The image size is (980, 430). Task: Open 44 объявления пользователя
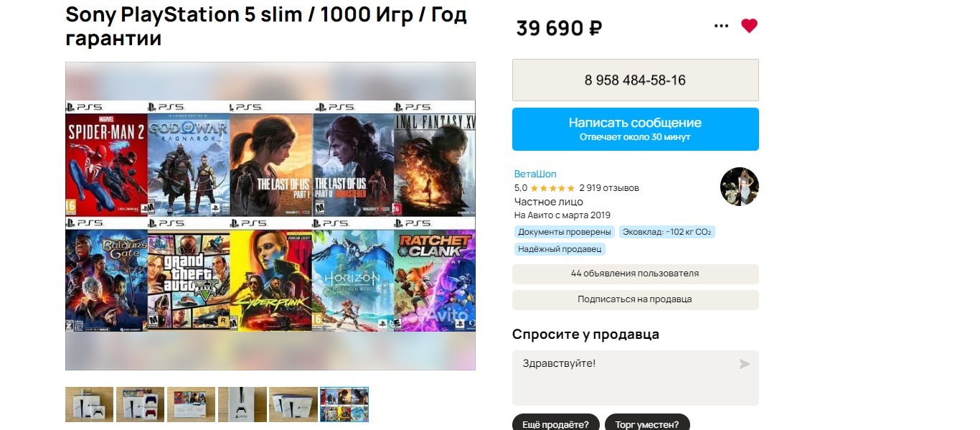click(635, 274)
